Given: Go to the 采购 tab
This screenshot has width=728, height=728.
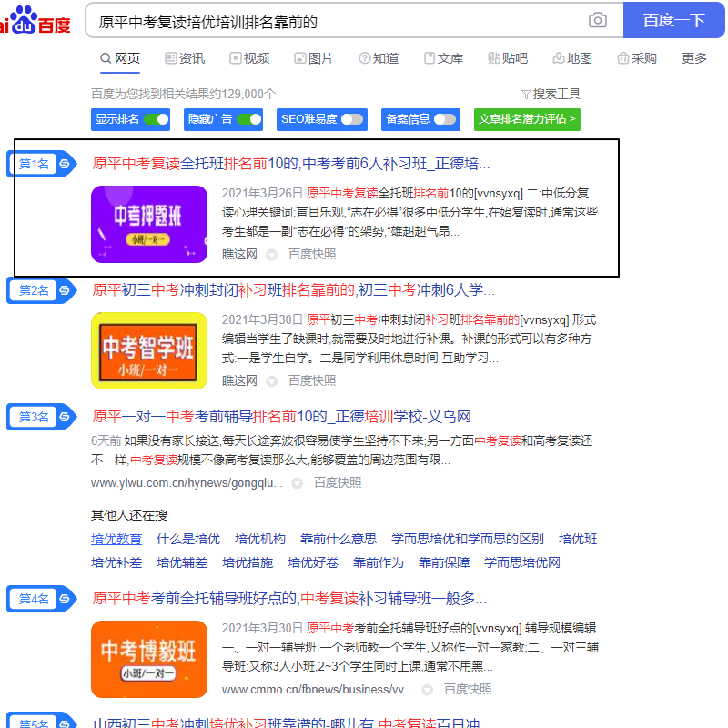Looking at the screenshot, I should pyautogui.click(x=637, y=58).
